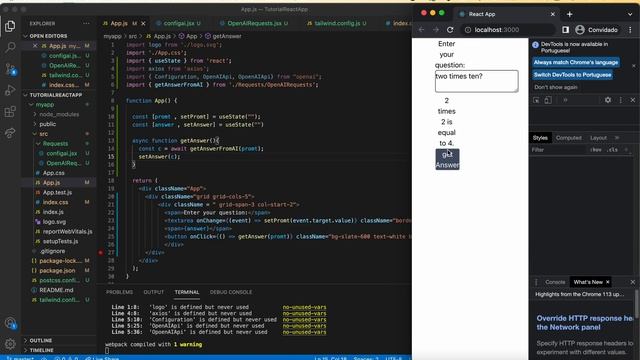Expand the node_modules folder
The width and height of the screenshot is (640, 360).
(x=59, y=114)
